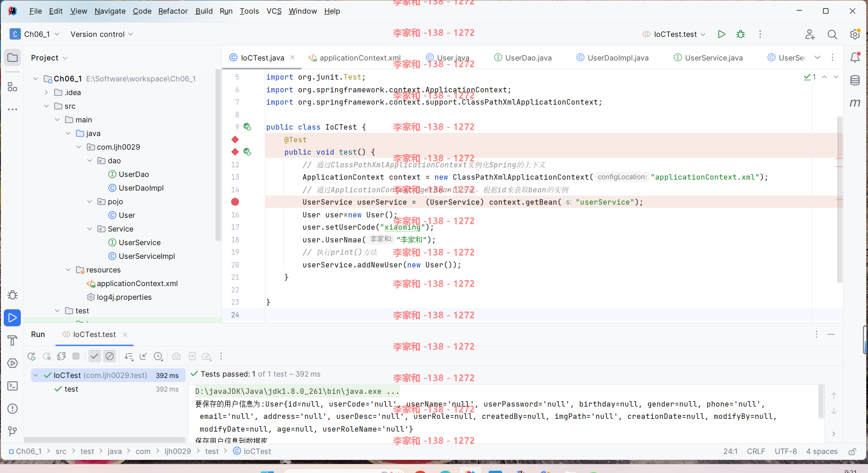Open the run toolbar more actions menu
The height and width of the screenshot is (473, 868).
(x=760, y=34)
